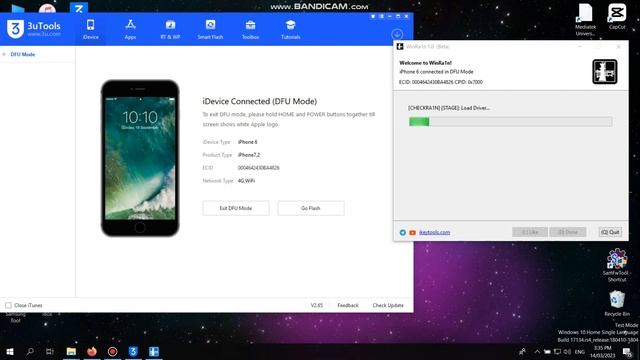The width and height of the screenshot is (640, 360).
Task: Open the People icon in taskbar
Action: coord(522,352)
